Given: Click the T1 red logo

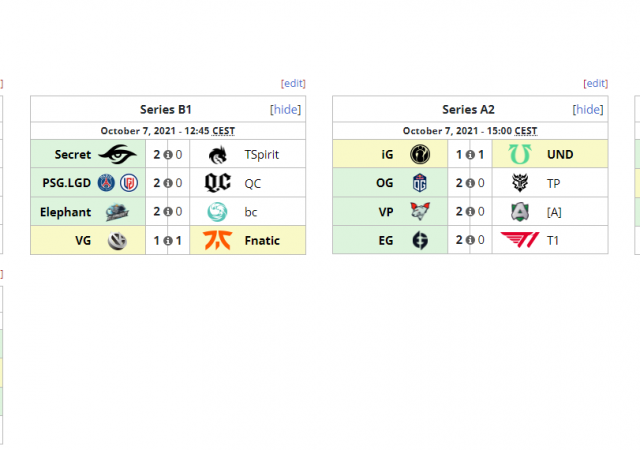Looking at the screenshot, I should click(x=520, y=240).
